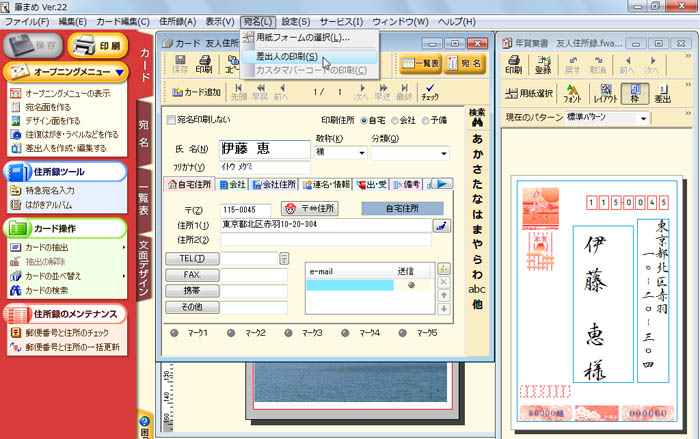Screen dimensions: 700x439
Task: Jump to 最終 last card
Action: [404, 92]
